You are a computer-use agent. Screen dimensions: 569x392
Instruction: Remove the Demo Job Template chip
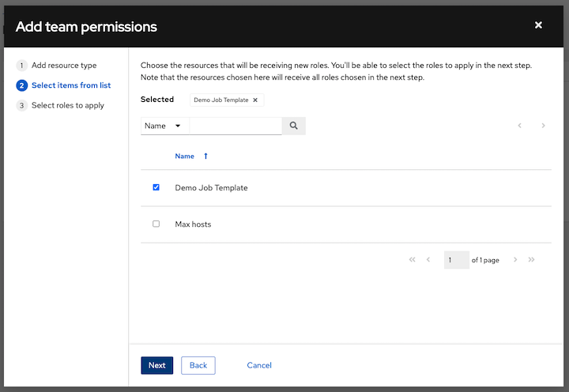(255, 100)
